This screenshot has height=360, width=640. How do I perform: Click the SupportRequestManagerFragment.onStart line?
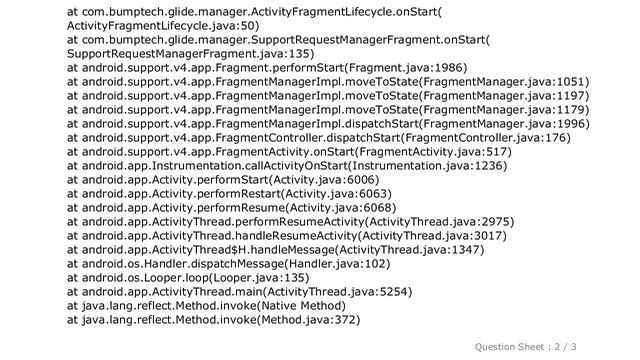coord(278,40)
